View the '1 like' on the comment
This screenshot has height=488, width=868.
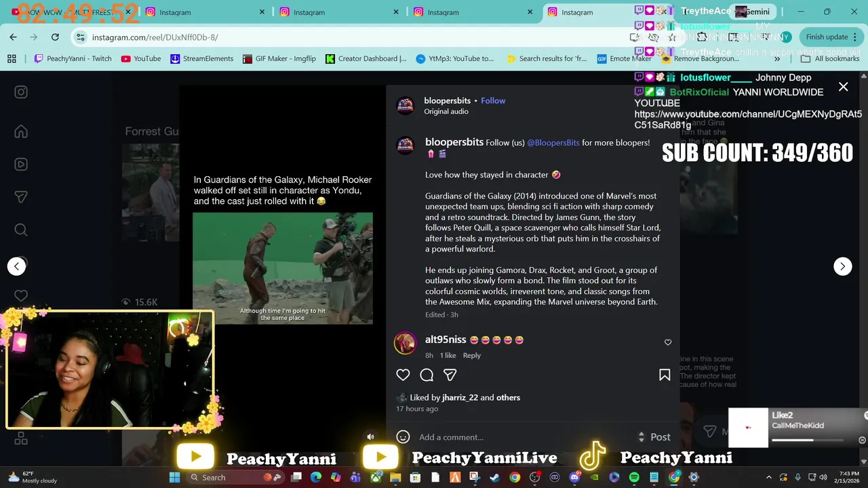click(x=448, y=355)
